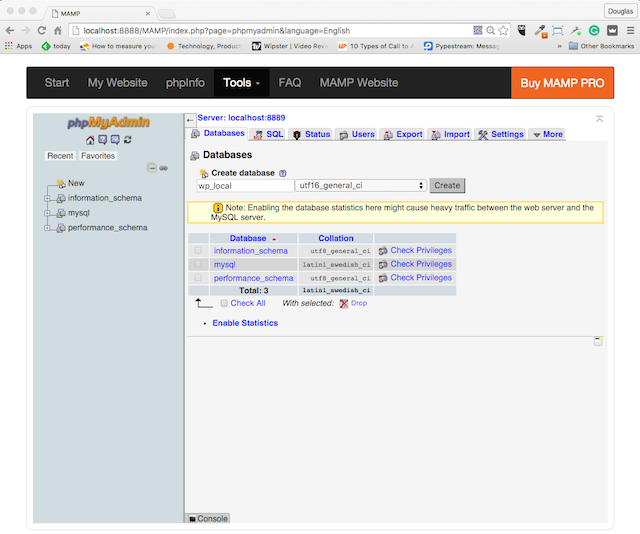Switch to the SQL tab

(x=268, y=134)
